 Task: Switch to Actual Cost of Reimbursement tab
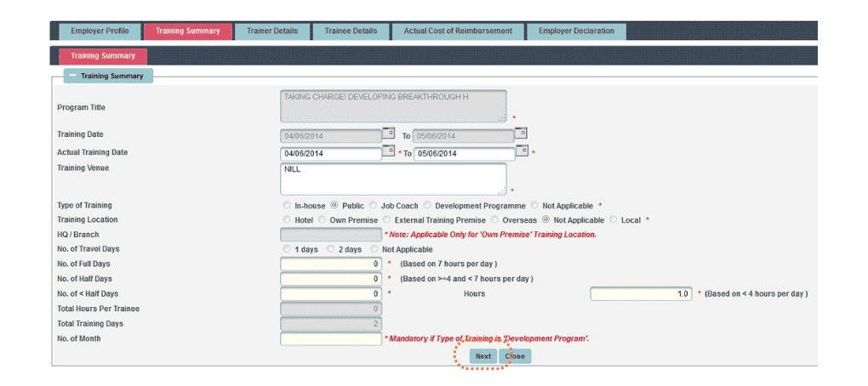(x=458, y=31)
